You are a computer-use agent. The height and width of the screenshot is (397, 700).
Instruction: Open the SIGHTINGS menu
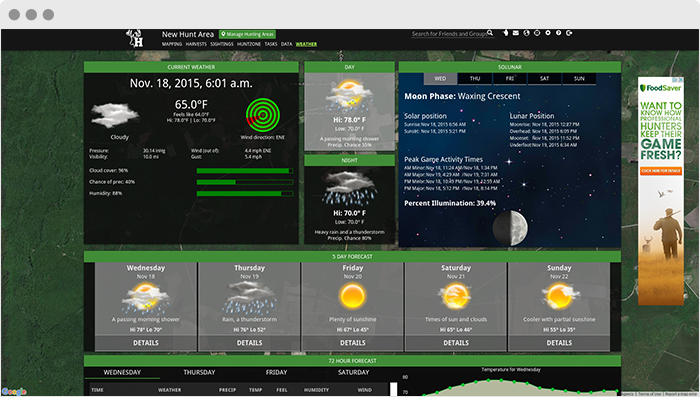pos(222,44)
